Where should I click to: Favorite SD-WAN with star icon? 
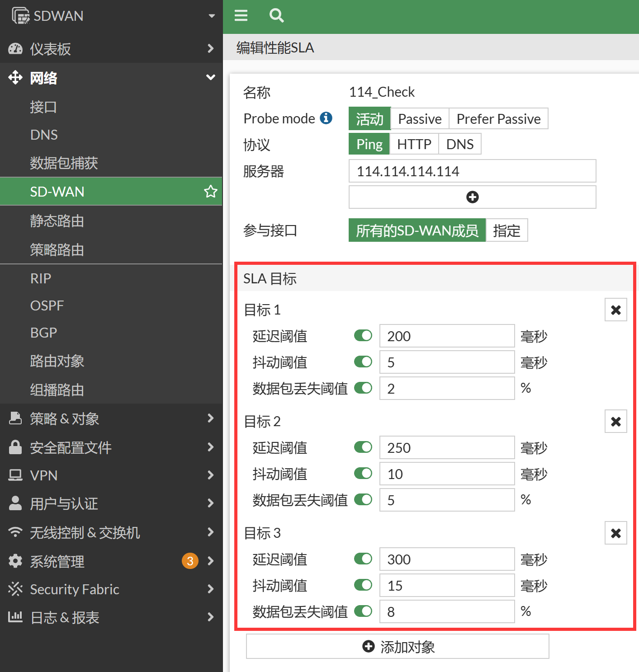tap(210, 192)
